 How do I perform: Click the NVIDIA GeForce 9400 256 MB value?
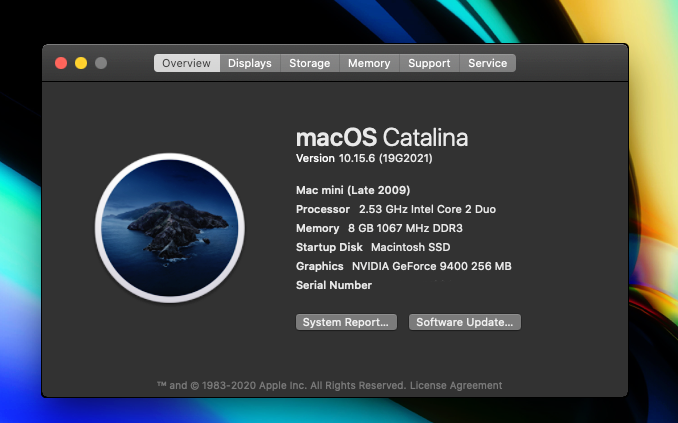point(432,266)
